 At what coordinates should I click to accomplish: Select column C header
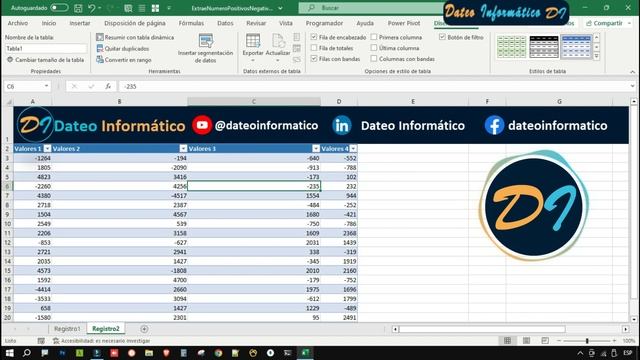[x=253, y=102]
